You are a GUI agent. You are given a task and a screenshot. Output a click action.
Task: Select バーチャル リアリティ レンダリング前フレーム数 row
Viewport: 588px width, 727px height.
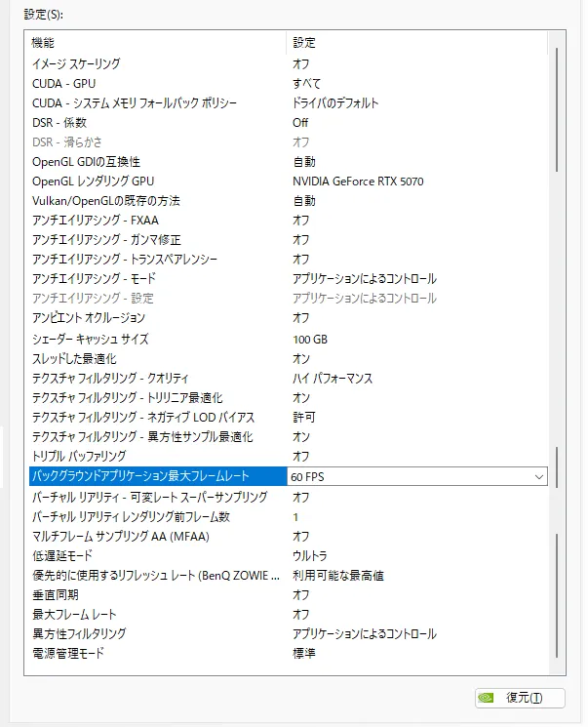(x=289, y=517)
